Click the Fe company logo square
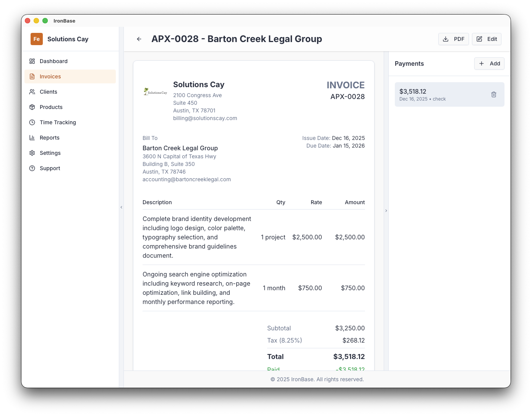The width and height of the screenshot is (532, 416). pyautogui.click(x=36, y=39)
